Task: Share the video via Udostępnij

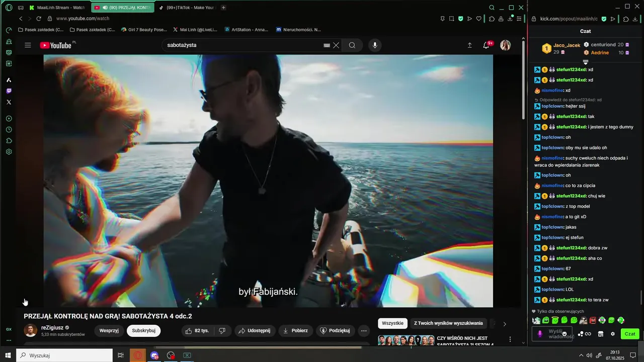Action: tap(254, 331)
